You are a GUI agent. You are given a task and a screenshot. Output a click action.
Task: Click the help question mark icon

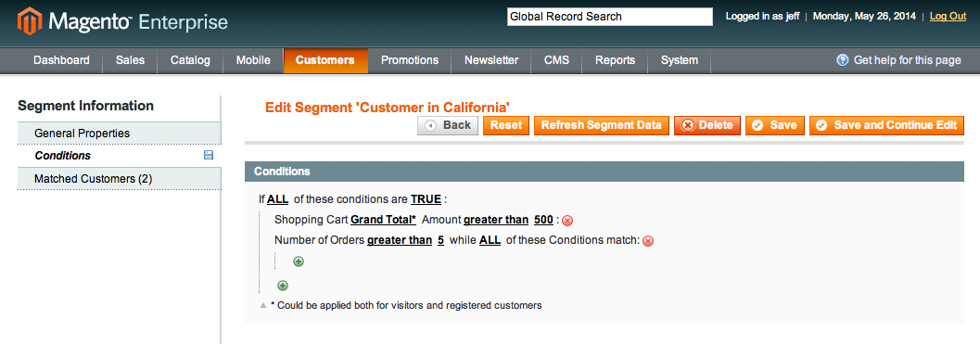click(843, 60)
